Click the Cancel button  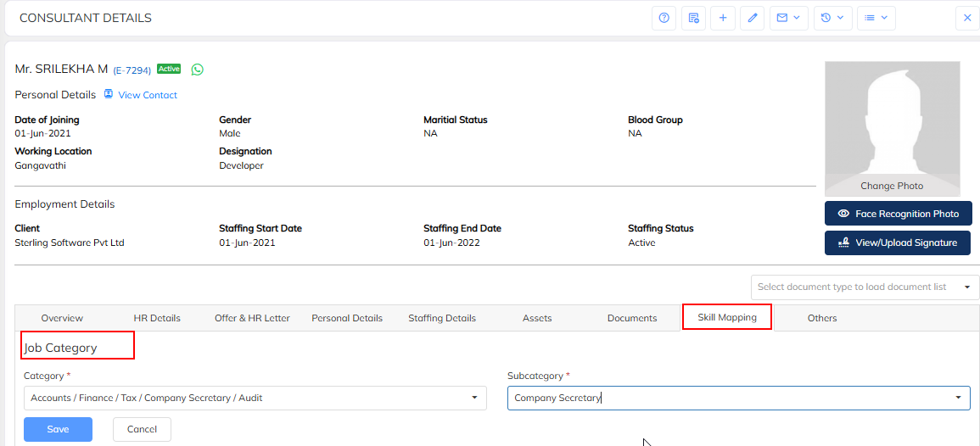click(x=142, y=429)
